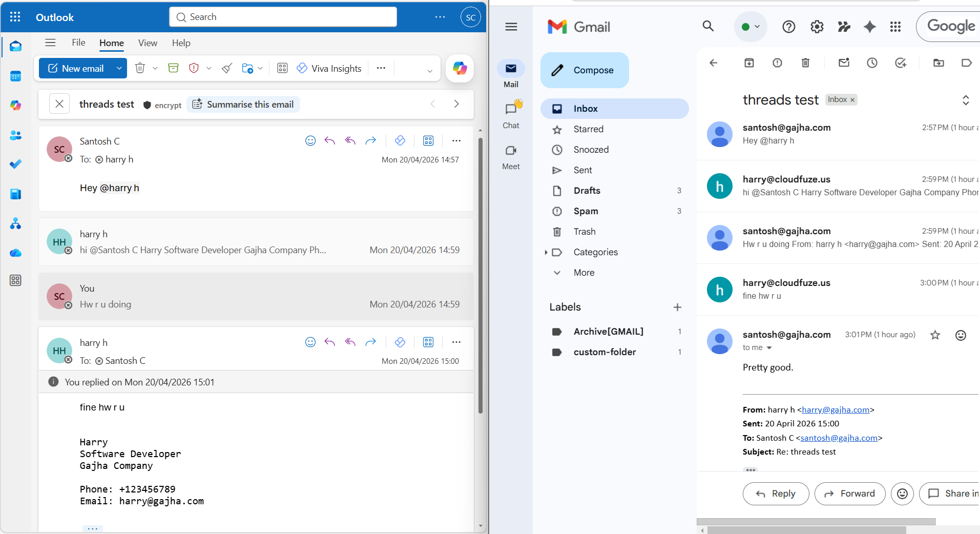Click the Gemini sparkle icon in Gmail
This screenshot has height=534, width=980.
[870, 27]
